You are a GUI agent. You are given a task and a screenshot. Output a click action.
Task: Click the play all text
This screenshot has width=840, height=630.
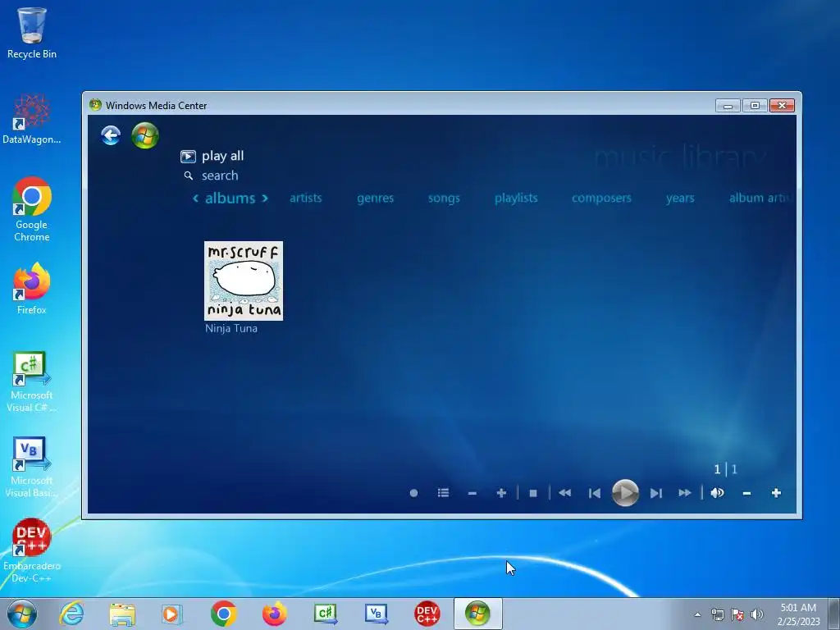[223, 156]
